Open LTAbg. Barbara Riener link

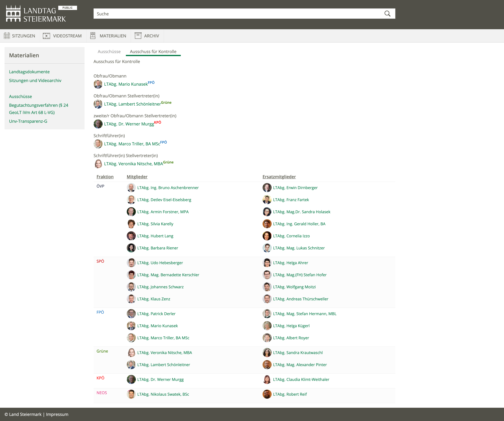pos(158,248)
